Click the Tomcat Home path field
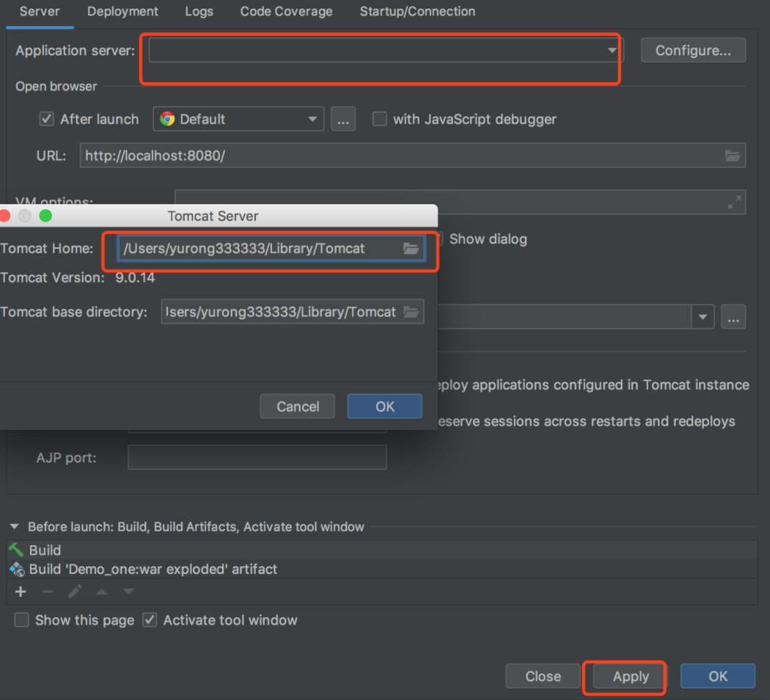Screen dimensions: 770x700 coord(271,249)
